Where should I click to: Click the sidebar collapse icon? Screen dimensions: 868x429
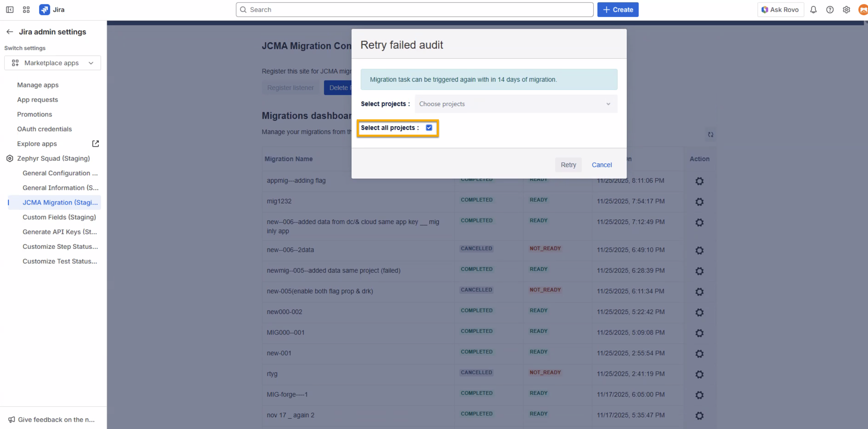tap(10, 10)
